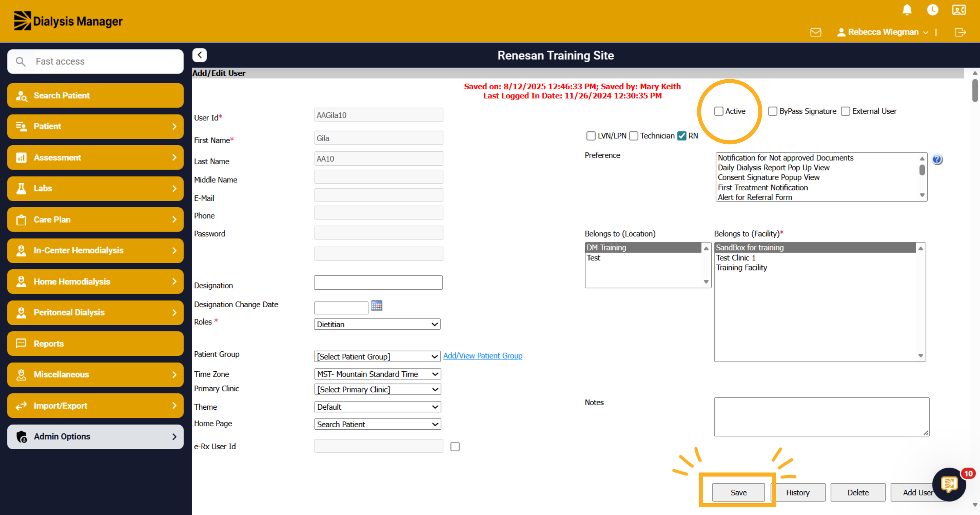The image size is (980, 515).
Task: Open the Rebecca Wiegman user menu
Action: [882, 32]
